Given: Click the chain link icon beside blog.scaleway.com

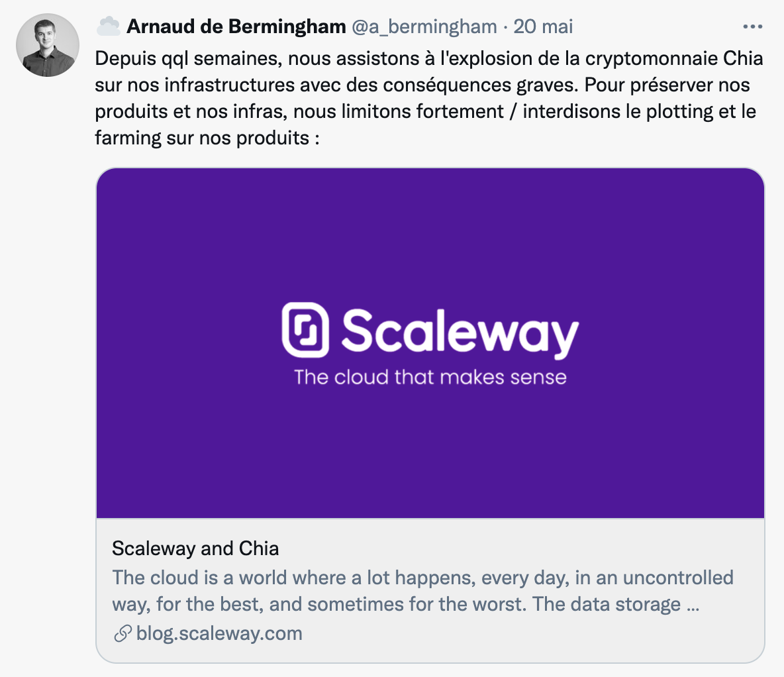Looking at the screenshot, I should pyautogui.click(x=122, y=633).
